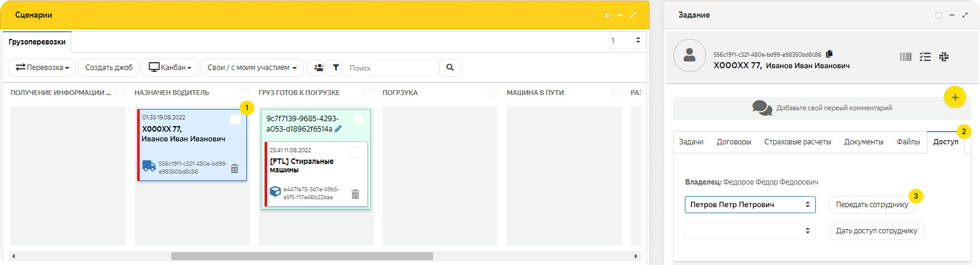Open the funnel filter icon

335,68
